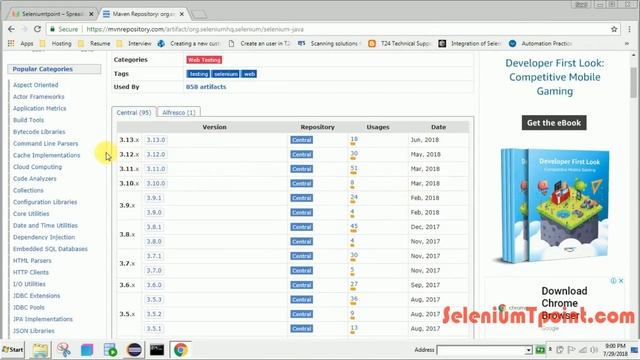Open Chrome from the taskbar
Image resolution: width=640 pixels, height=360 pixels.
click(x=180, y=350)
